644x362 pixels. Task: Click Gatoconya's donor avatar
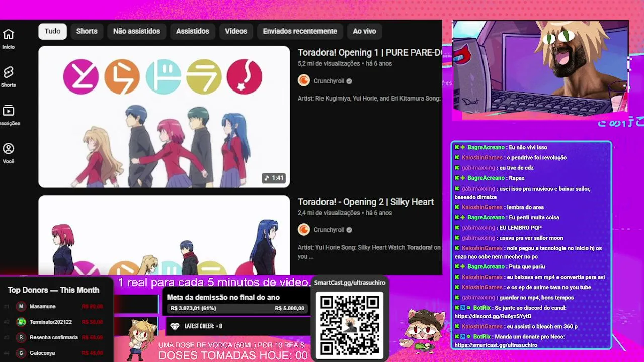point(21,353)
